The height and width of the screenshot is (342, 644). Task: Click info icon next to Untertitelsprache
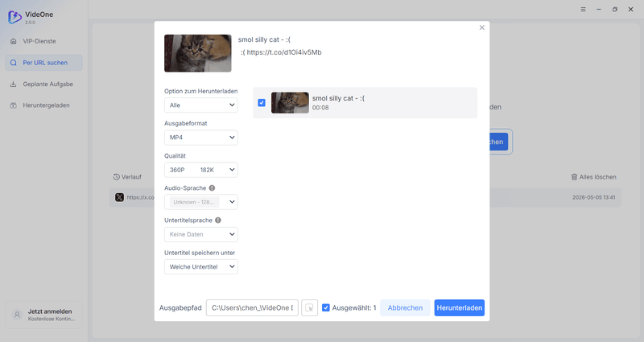[218, 220]
